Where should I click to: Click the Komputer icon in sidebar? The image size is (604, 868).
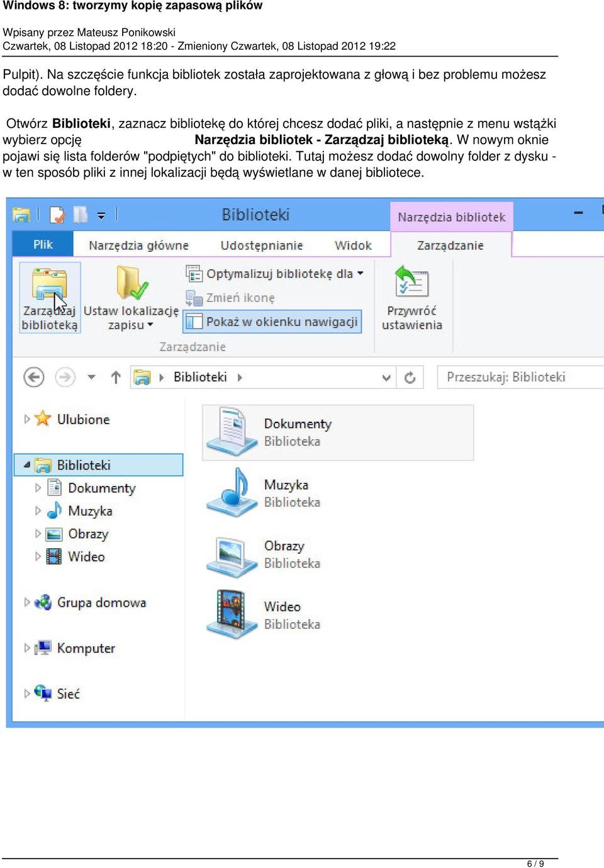pyautogui.click(x=43, y=648)
